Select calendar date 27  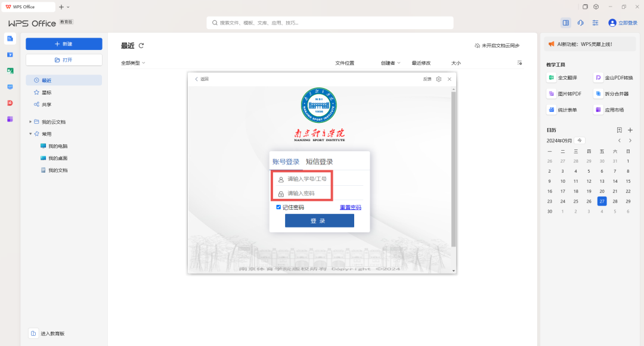click(602, 201)
